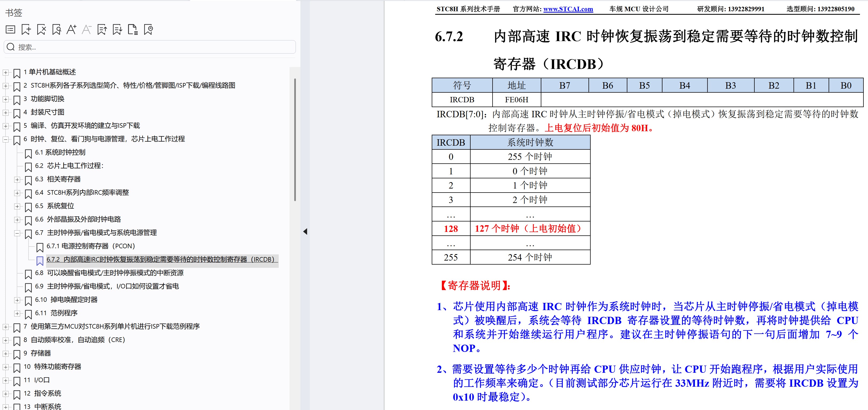Click the page-with-lines document icon
This screenshot has width=868, height=410.
point(133,30)
